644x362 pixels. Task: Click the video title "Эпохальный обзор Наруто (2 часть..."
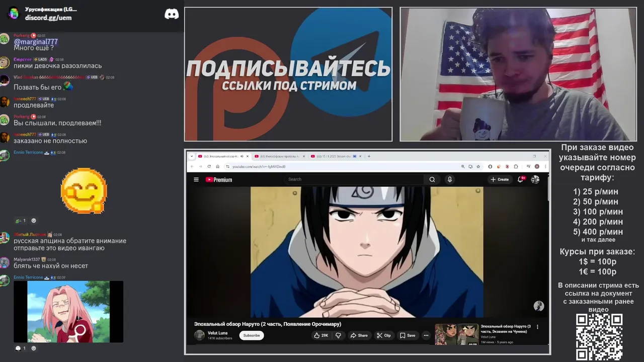[268, 324]
